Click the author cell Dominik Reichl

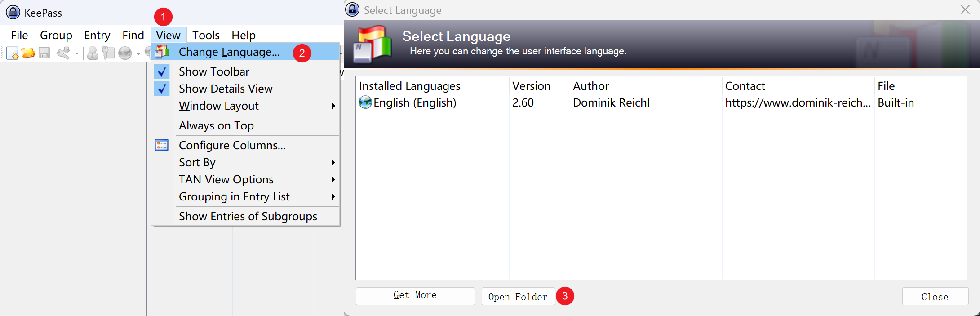click(x=611, y=102)
